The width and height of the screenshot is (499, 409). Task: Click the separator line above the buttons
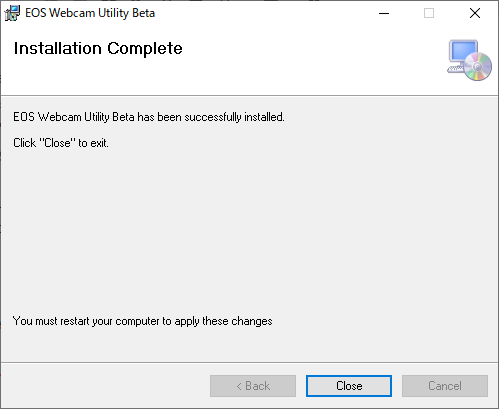(x=249, y=362)
